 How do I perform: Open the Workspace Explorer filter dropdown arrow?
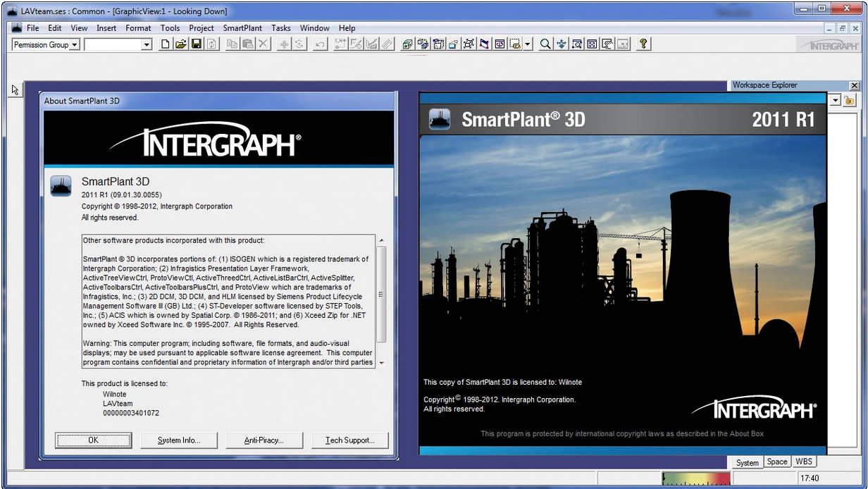836,101
